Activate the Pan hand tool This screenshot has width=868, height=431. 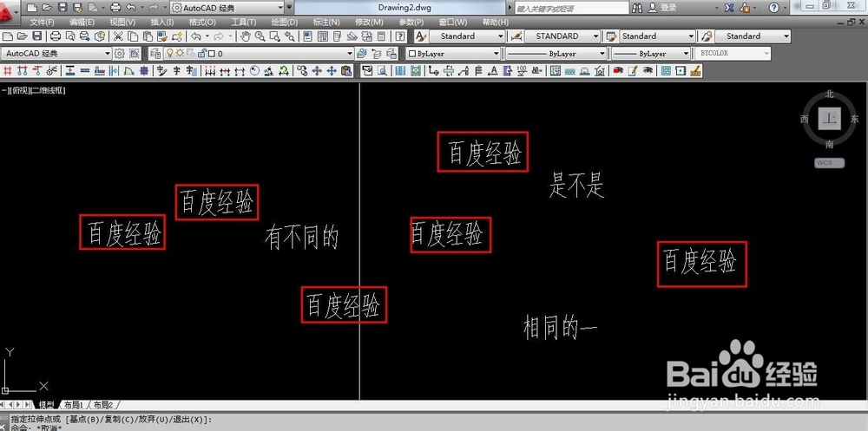pos(246,36)
